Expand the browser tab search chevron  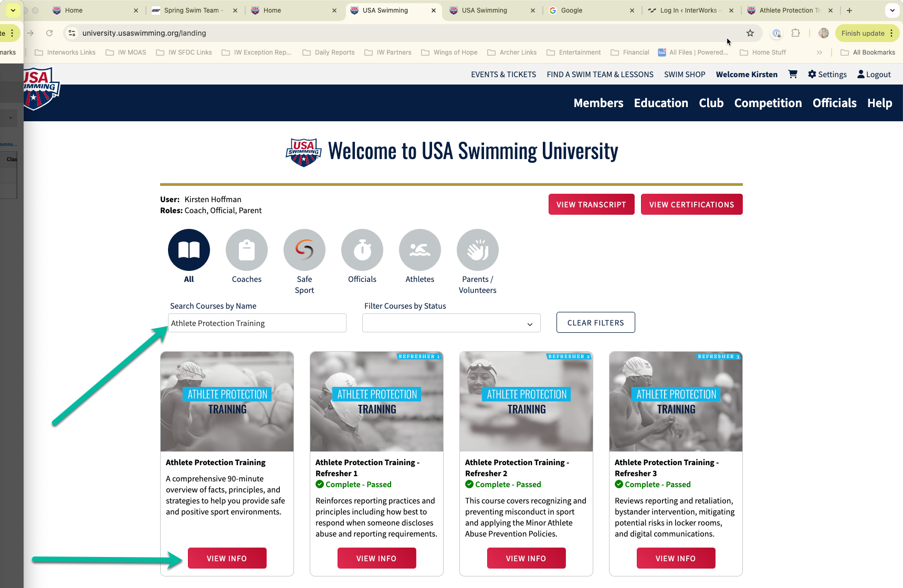click(892, 10)
